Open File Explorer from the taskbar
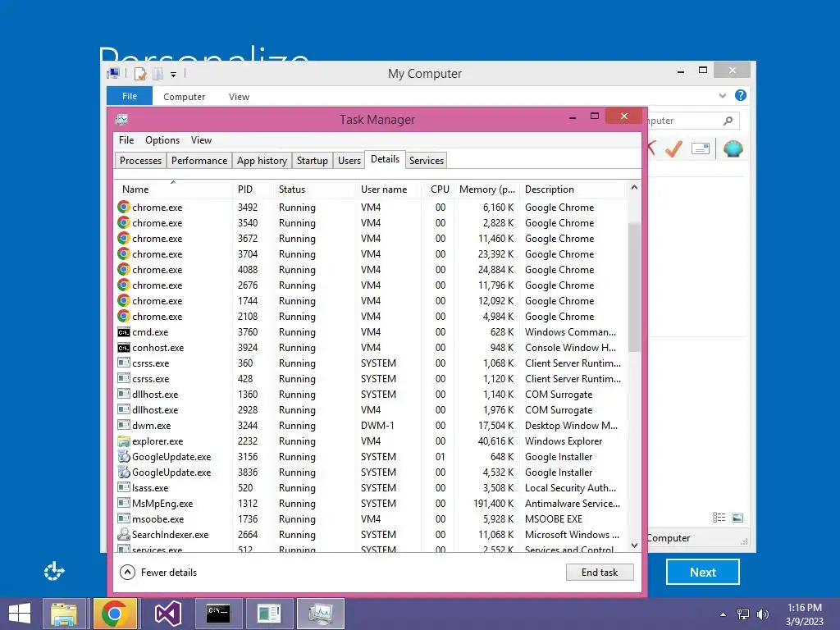The height and width of the screenshot is (630, 840). (x=64, y=614)
